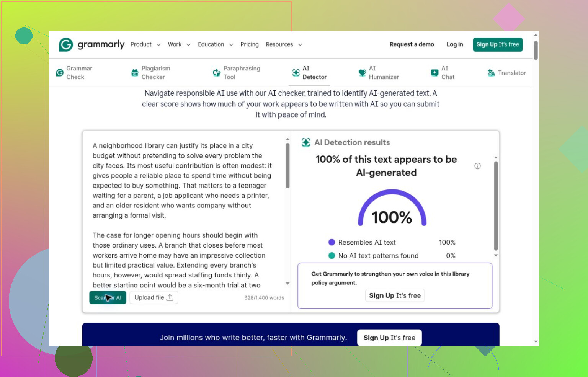Click the Upload file button
This screenshot has height=377, width=588.
pos(154,297)
